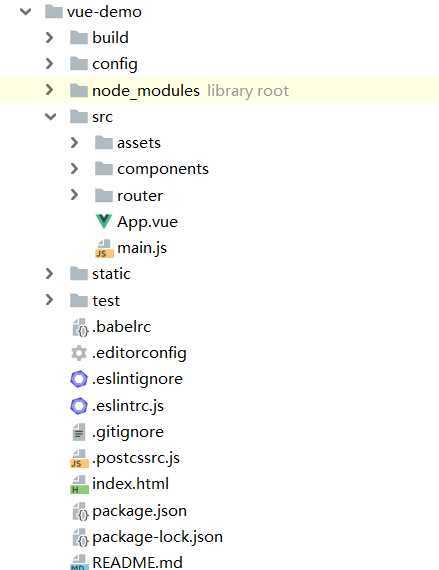Collapse the src folder chevron
This screenshot has width=439, height=570.
(50, 117)
